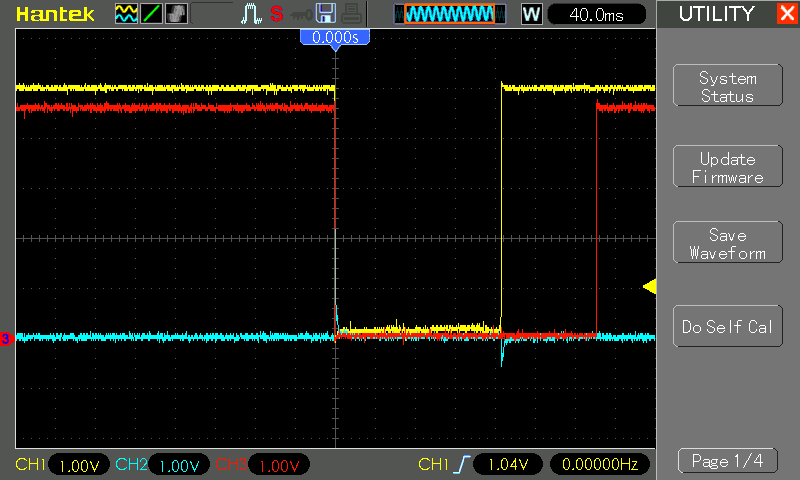Choose Save Waveform option
Screen dimensions: 800x480
point(728,242)
